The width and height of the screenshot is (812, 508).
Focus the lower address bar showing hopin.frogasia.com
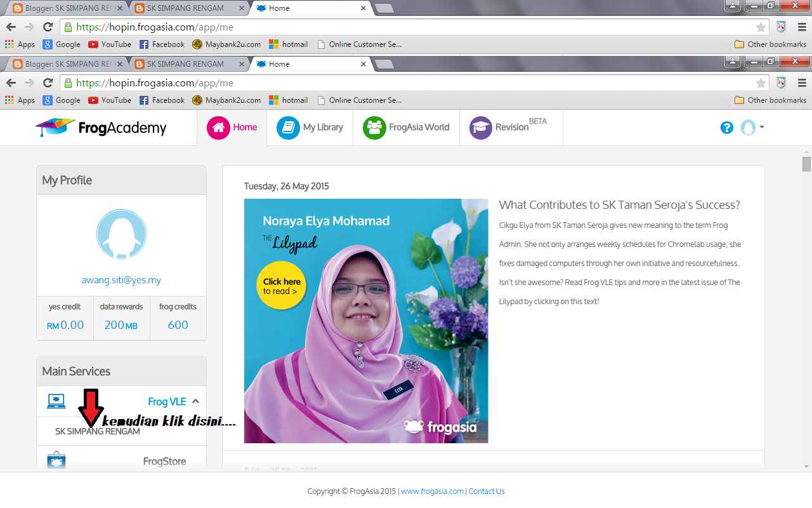coord(415,83)
